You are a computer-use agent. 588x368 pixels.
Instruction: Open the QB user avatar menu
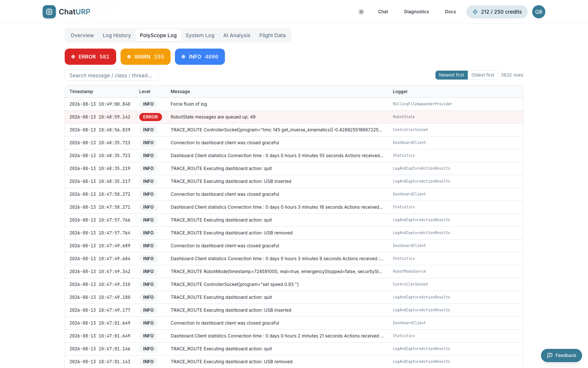(539, 12)
